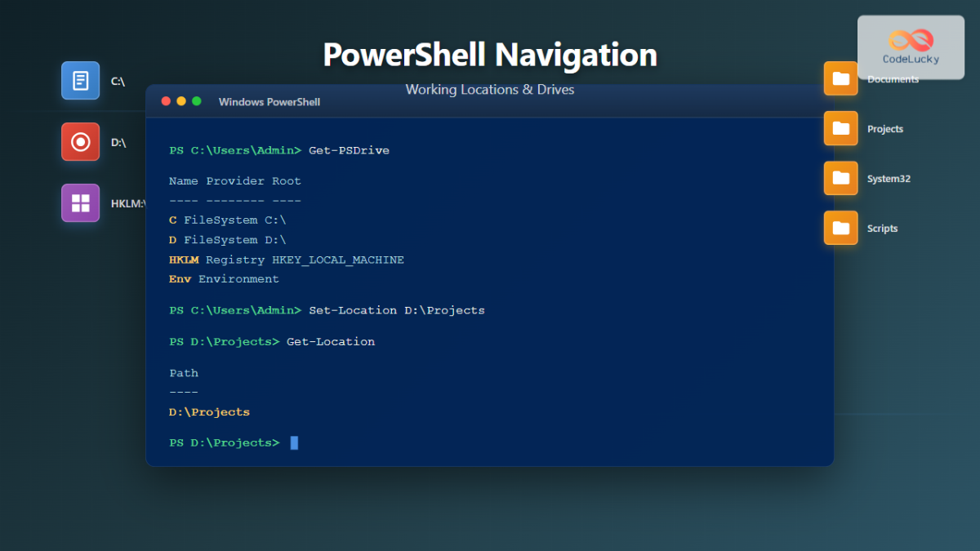The height and width of the screenshot is (551, 980).
Task: Click the Windows PowerShell title bar text
Action: (269, 102)
